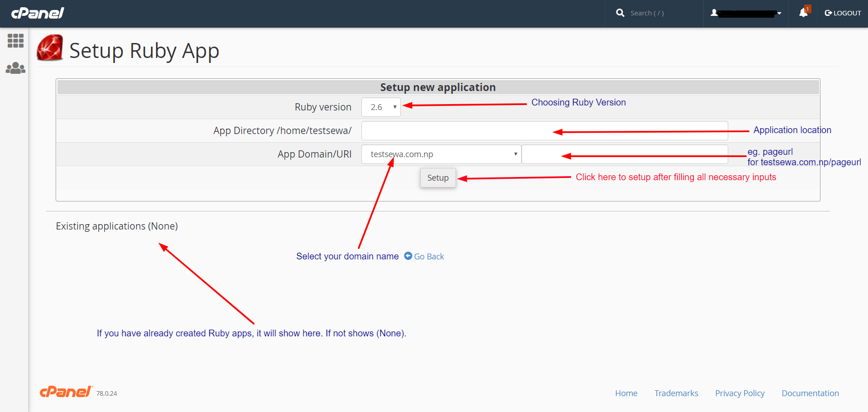Click the App Domain/URI label
The height and width of the screenshot is (412, 868).
(x=314, y=154)
